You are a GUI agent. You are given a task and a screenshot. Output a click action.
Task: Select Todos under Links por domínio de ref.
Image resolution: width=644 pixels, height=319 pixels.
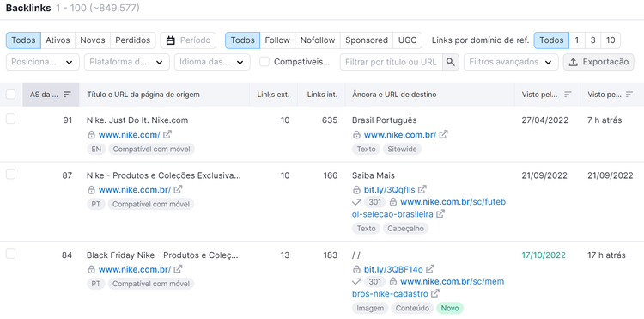(x=551, y=40)
